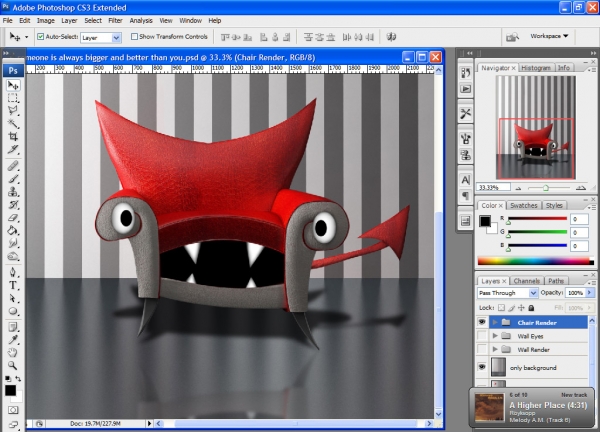The height and width of the screenshot is (432, 600).
Task: Click the color spectrum ramp
Action: (535, 261)
